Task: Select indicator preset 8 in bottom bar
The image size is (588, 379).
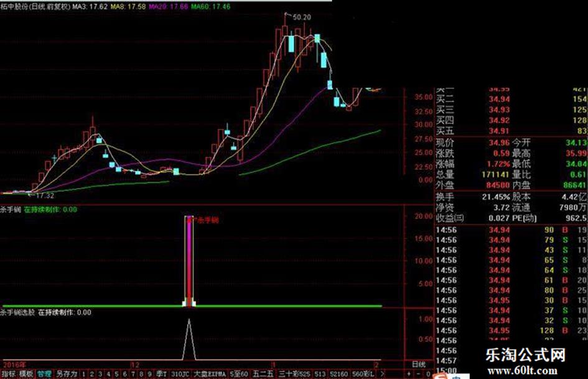Action: pos(141,374)
